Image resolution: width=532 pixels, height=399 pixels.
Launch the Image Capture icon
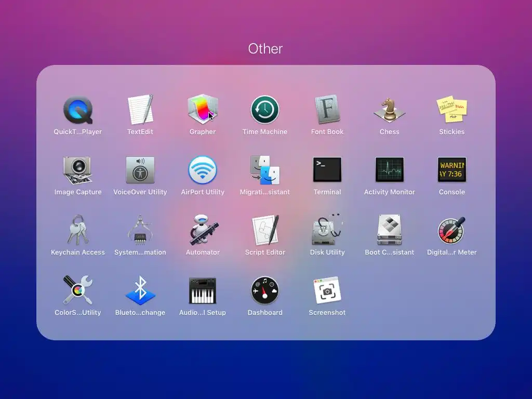(x=78, y=170)
